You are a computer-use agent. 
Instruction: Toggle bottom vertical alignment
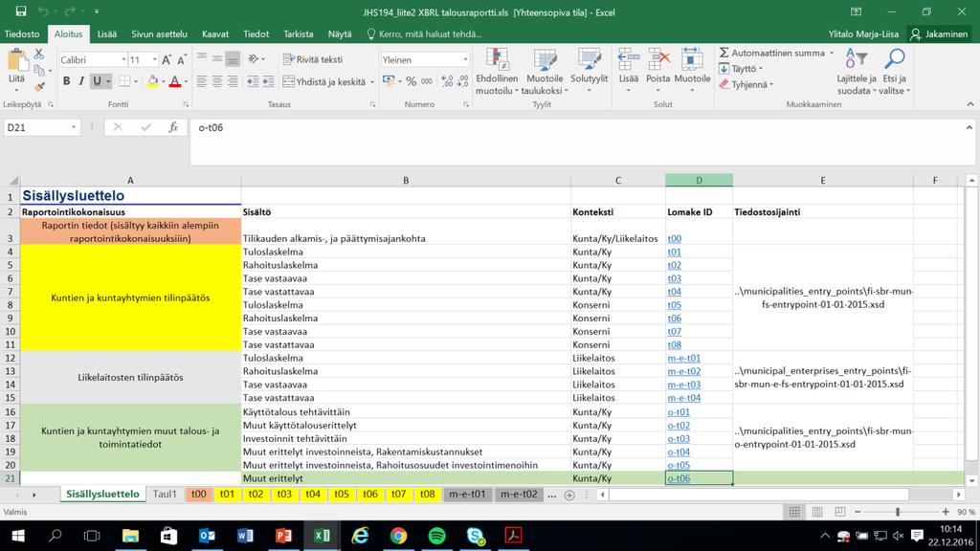233,59
